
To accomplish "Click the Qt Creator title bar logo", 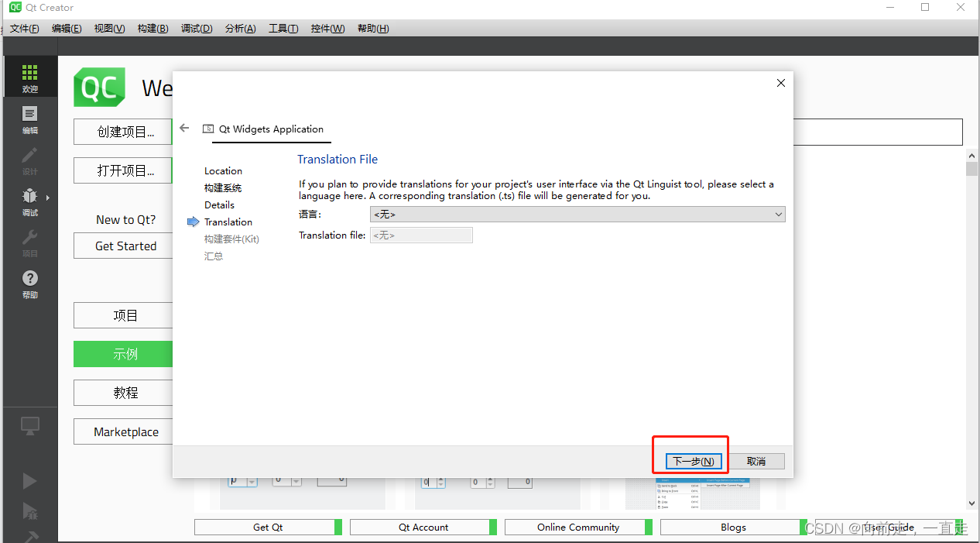I will click(x=15, y=7).
